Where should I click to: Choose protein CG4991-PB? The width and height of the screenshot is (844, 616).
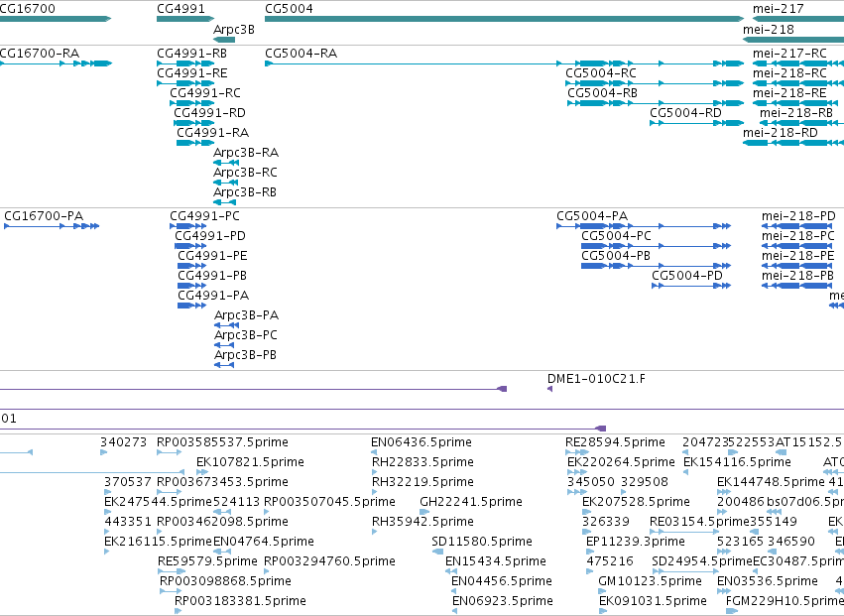click(212, 276)
